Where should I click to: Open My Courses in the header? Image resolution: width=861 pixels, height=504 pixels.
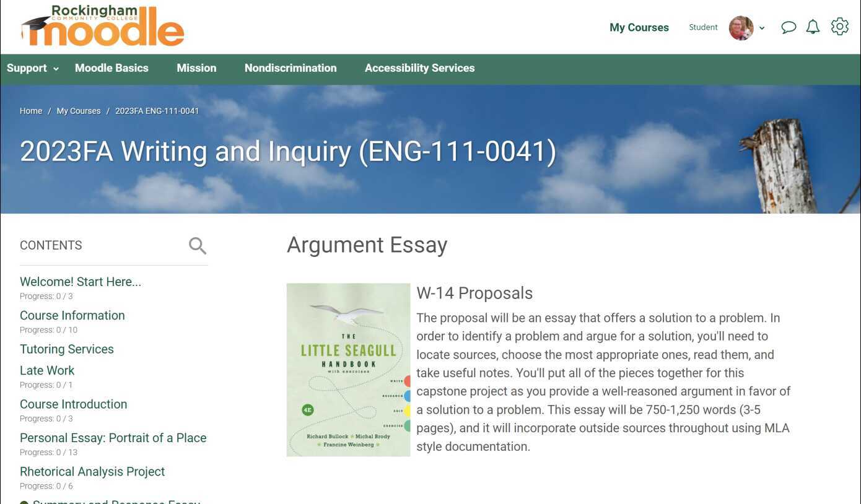639,27
